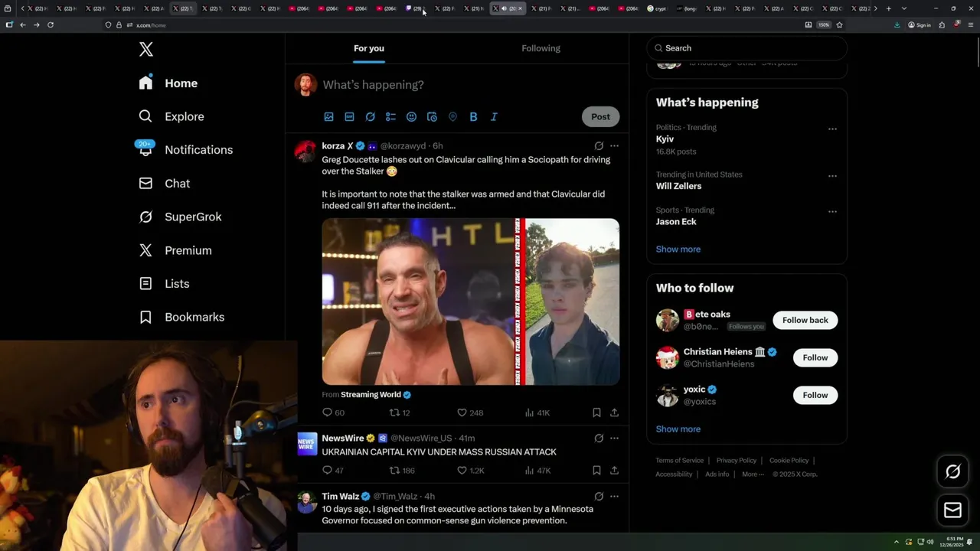This screenshot has height=551, width=980.
Task: Click the Post button
Action: 600,117
